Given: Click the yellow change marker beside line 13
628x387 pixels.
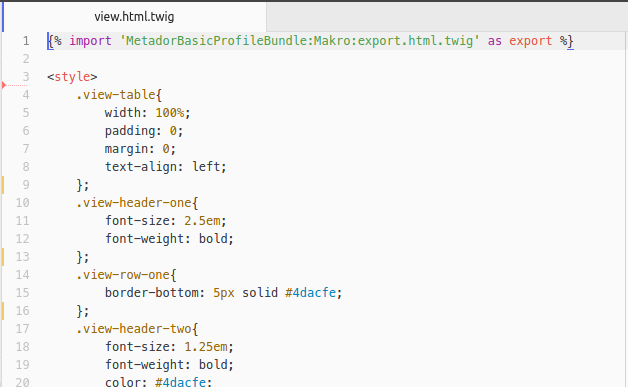Looking at the screenshot, I should (3, 257).
